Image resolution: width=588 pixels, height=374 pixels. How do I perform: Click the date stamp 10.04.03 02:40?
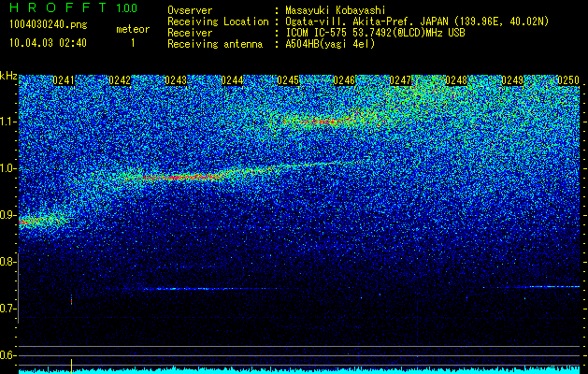[x=48, y=43]
